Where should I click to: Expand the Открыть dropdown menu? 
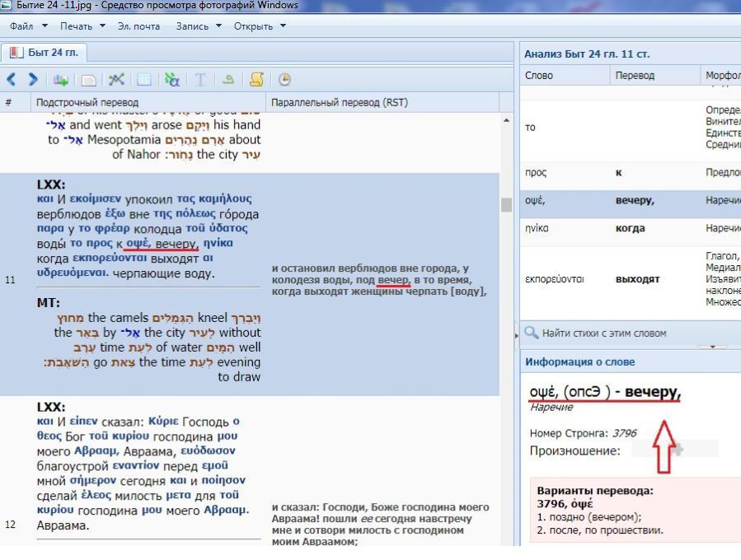click(x=259, y=26)
